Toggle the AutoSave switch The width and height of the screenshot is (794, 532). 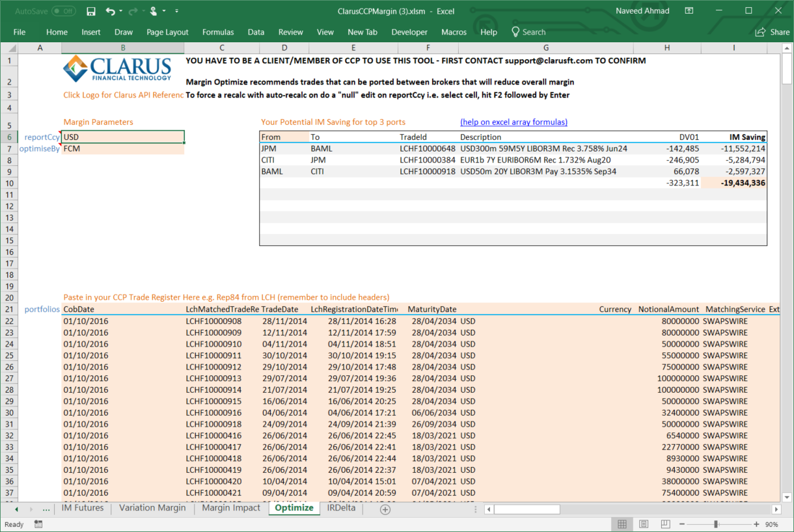coord(63,11)
